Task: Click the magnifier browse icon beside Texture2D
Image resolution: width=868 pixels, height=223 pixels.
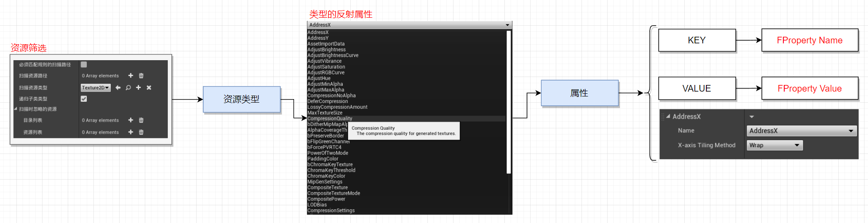Action: point(128,88)
